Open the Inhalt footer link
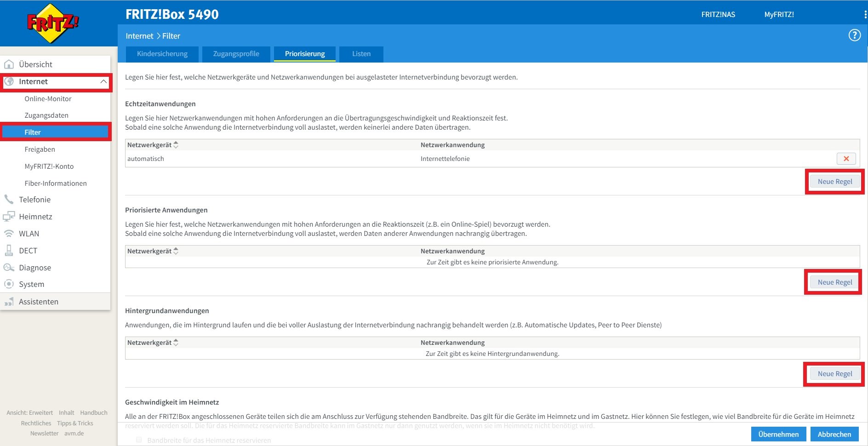Screen dimensions: 868x446 tap(67, 413)
